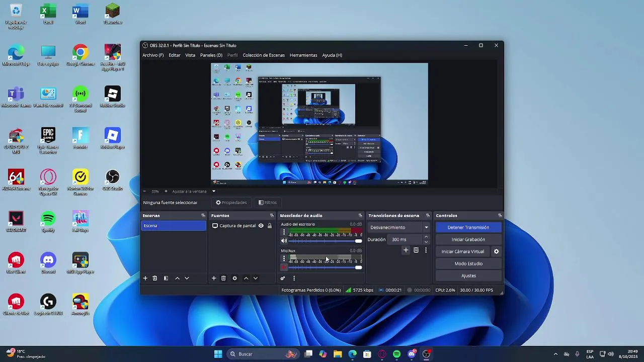This screenshot has height=362, width=644.
Task: Move scene down arrow in Escenas panel
Action: (187, 278)
